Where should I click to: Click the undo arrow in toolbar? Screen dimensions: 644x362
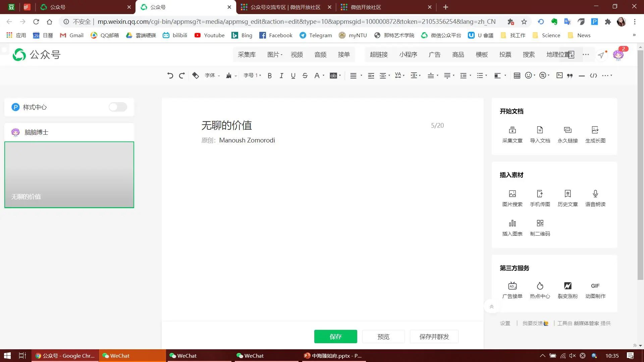(x=170, y=76)
